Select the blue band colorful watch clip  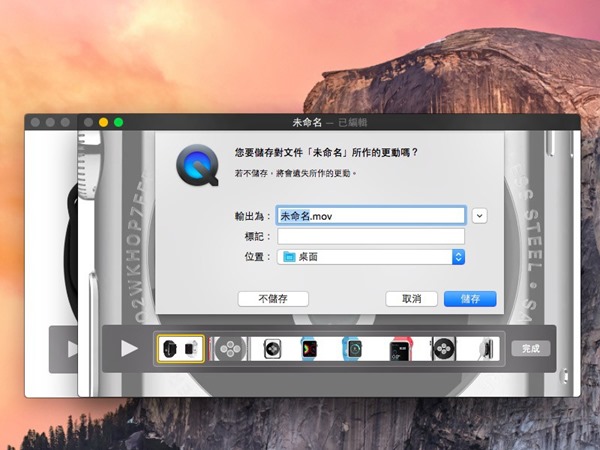coord(310,348)
